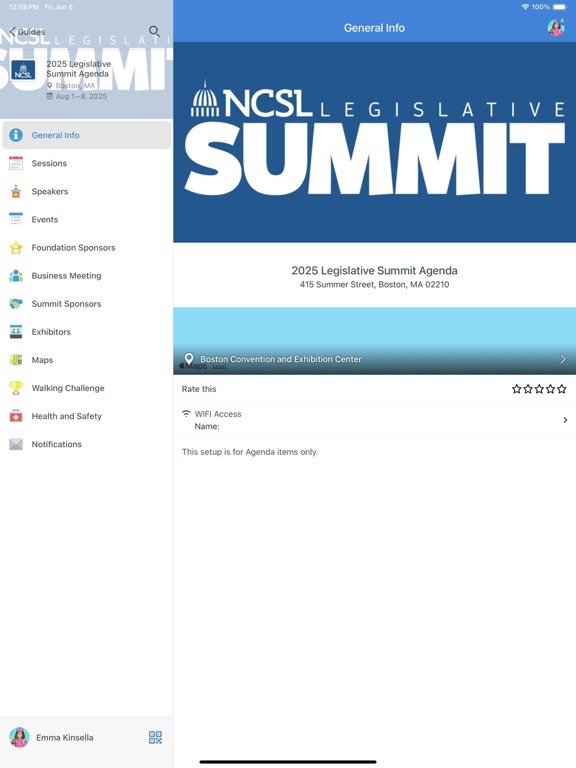
Task: Open the Foundation Sponsors star icon
Action: click(x=16, y=247)
